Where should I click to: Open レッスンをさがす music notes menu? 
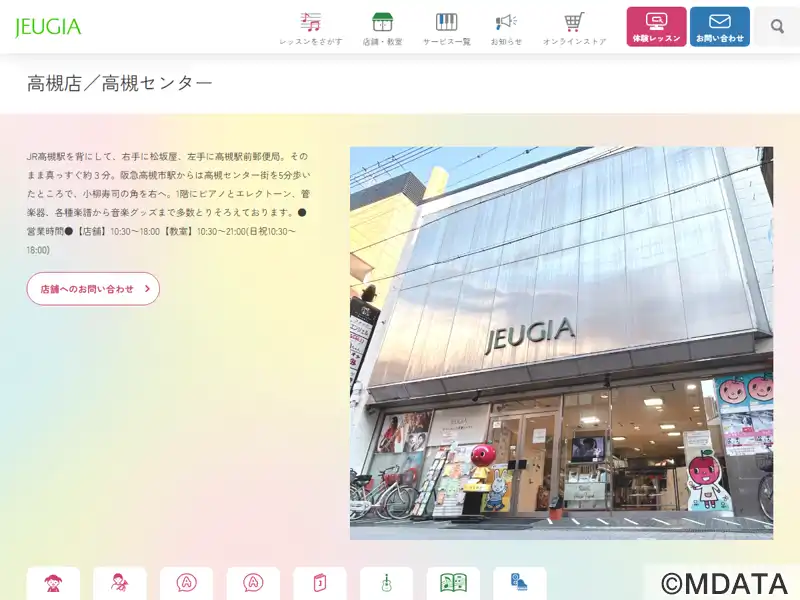(311, 29)
